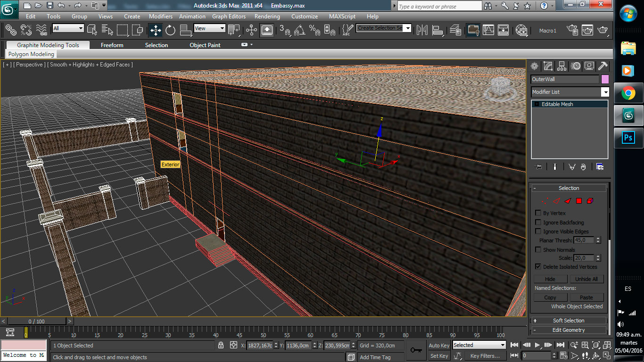Open the MAXScript menu
Image resolution: width=644 pixels, height=362 pixels.
click(x=342, y=16)
